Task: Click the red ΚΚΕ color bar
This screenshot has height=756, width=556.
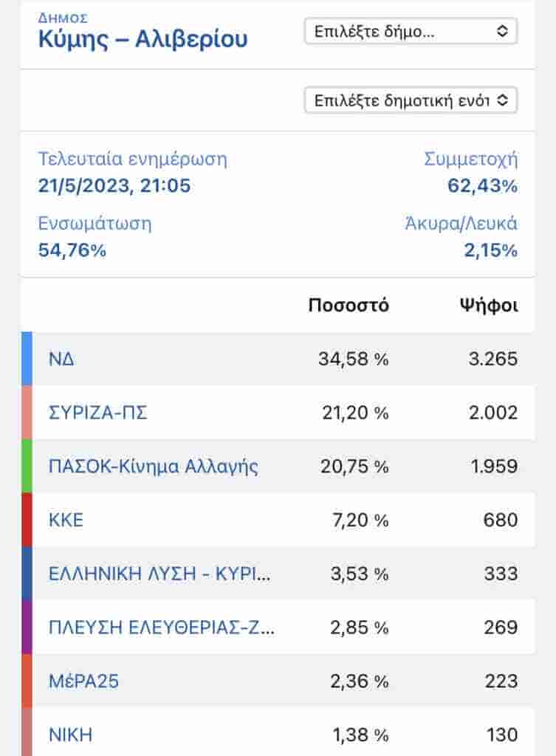Action: click(27, 520)
